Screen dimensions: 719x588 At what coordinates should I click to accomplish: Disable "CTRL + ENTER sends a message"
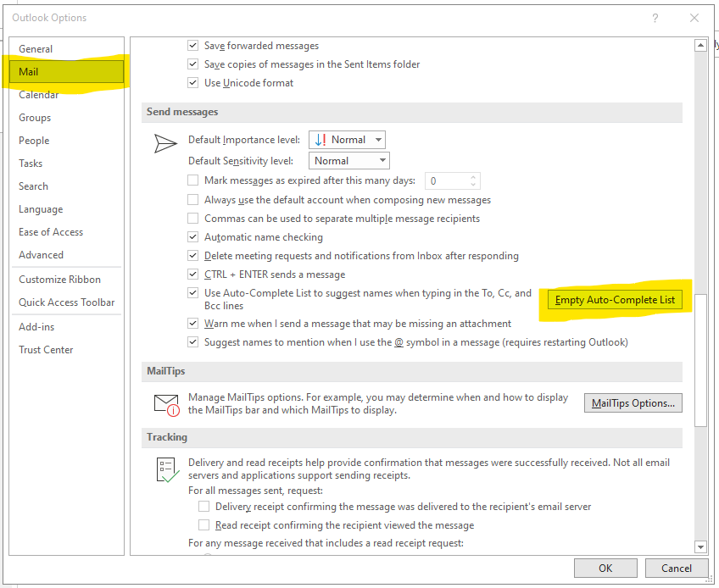(x=192, y=275)
